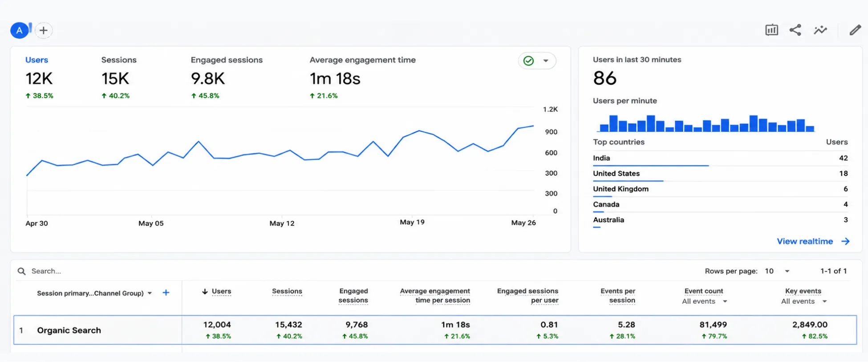
Task: Open the View realtime link
Action: click(x=805, y=241)
